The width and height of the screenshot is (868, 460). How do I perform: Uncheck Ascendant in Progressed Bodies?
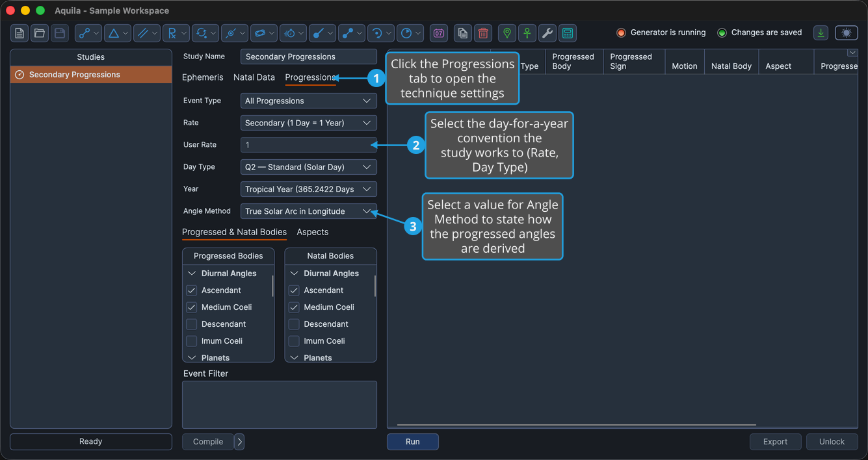pos(192,290)
